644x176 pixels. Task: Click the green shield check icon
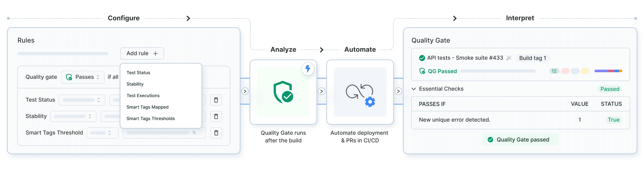click(x=283, y=92)
